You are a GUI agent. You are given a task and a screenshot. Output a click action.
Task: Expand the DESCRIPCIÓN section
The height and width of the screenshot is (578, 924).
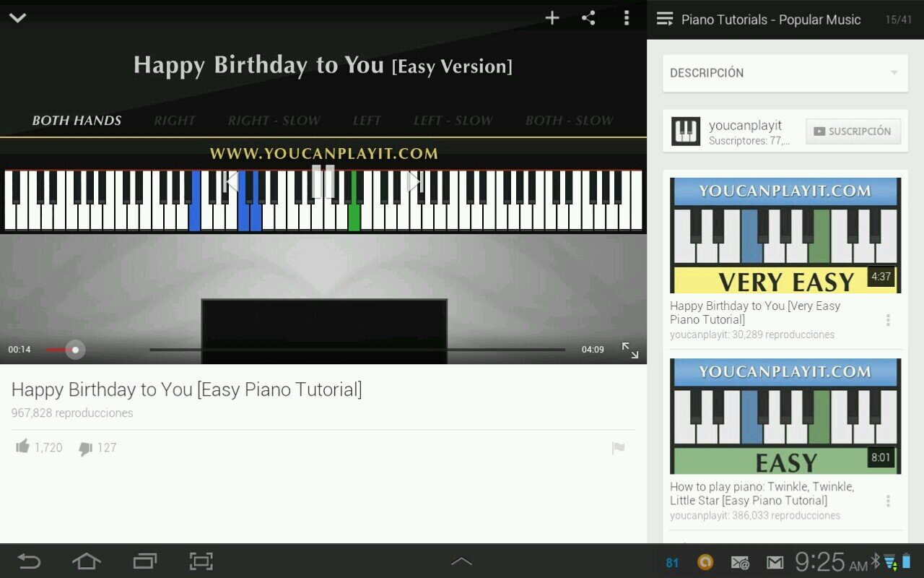[785, 73]
